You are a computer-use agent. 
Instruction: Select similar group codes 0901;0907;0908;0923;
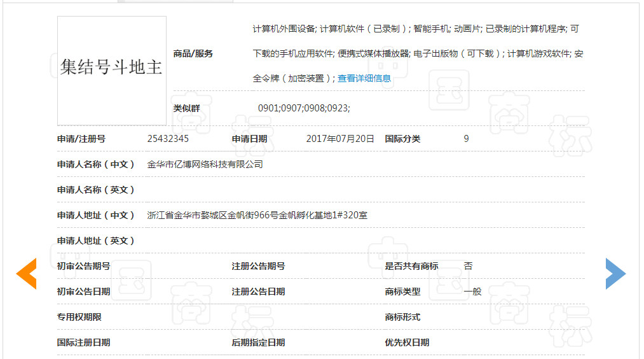click(x=304, y=108)
